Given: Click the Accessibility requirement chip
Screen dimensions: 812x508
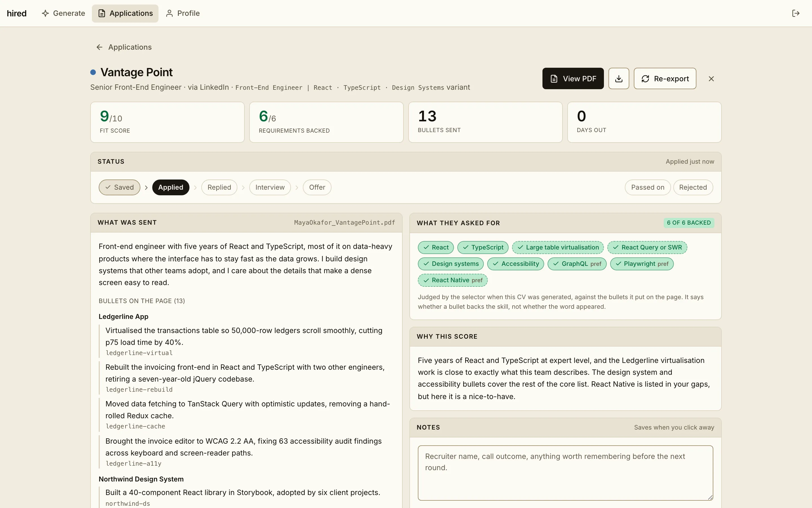Looking at the screenshot, I should (515, 264).
